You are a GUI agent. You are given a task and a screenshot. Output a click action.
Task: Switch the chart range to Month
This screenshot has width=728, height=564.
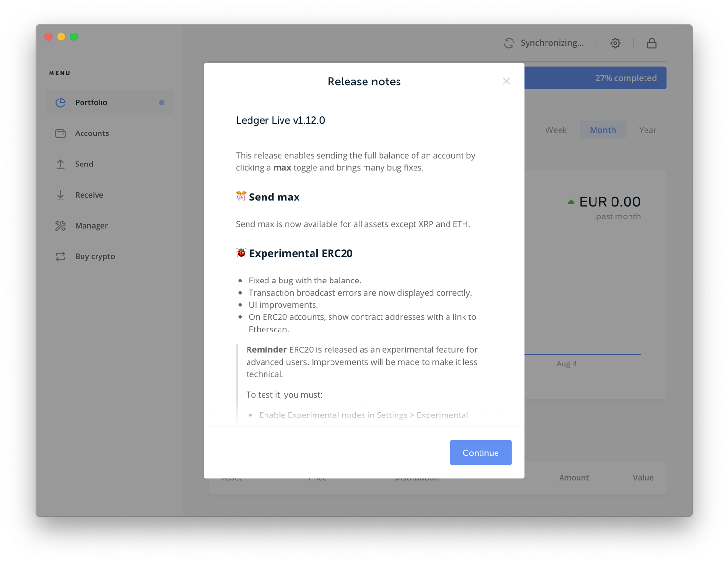click(x=603, y=130)
